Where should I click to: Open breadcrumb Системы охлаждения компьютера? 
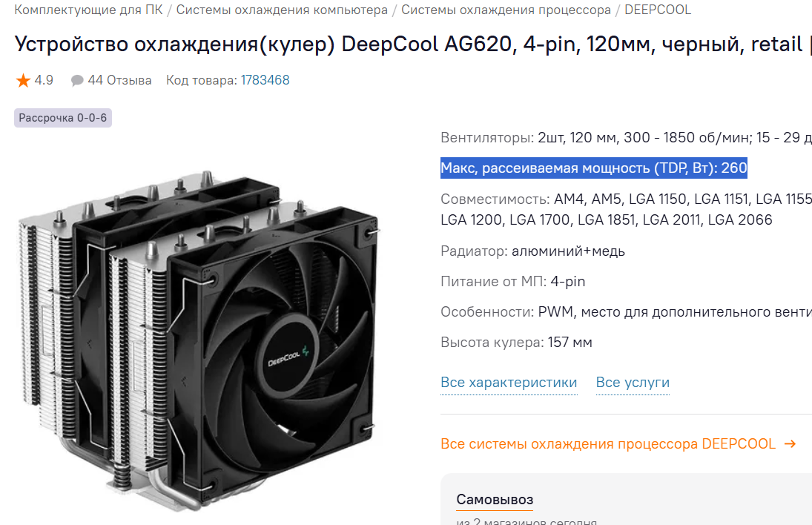tap(282, 10)
